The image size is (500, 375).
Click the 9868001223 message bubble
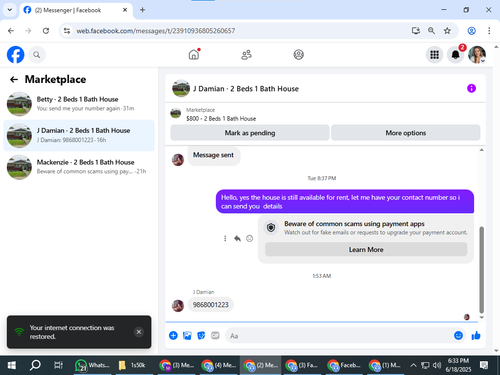(211, 305)
